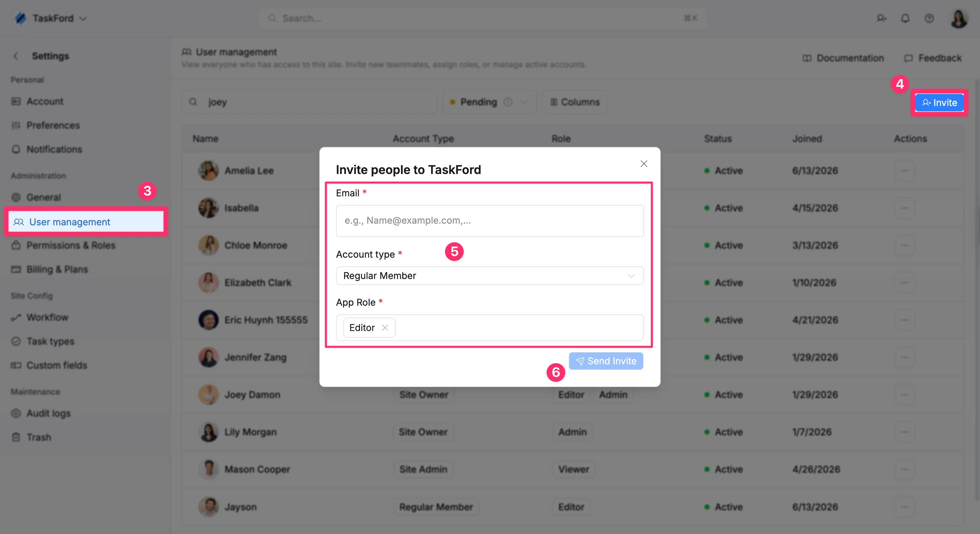
Task: Open the help question-mark icon
Action: [929, 18]
